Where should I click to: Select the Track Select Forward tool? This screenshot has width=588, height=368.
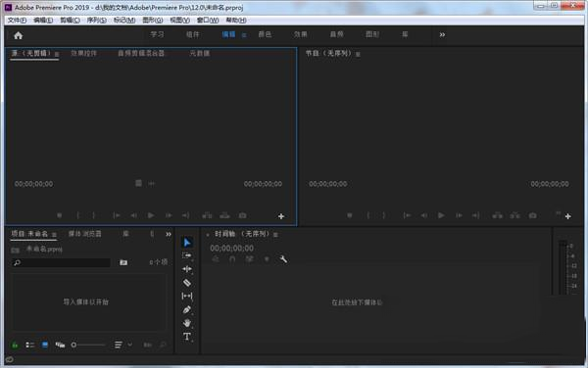[x=187, y=255]
